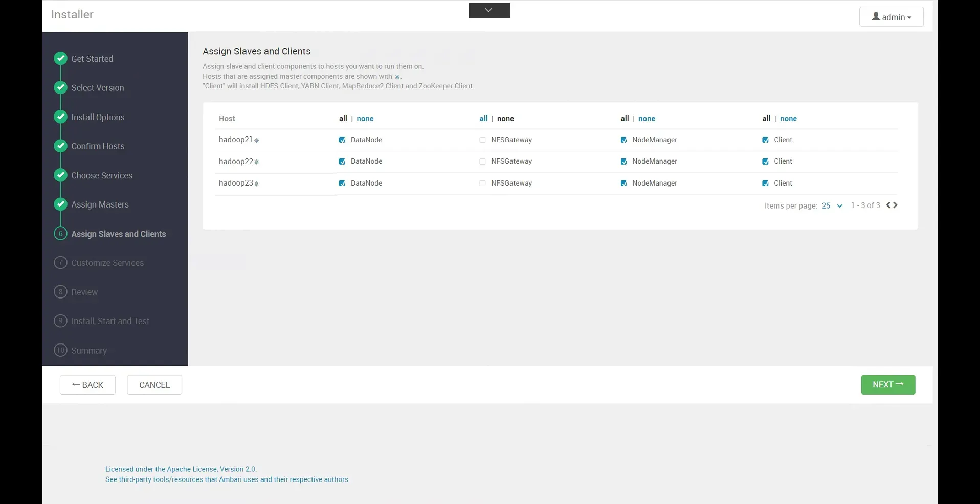Open the admin user dropdown
980x504 pixels.
pos(891,17)
